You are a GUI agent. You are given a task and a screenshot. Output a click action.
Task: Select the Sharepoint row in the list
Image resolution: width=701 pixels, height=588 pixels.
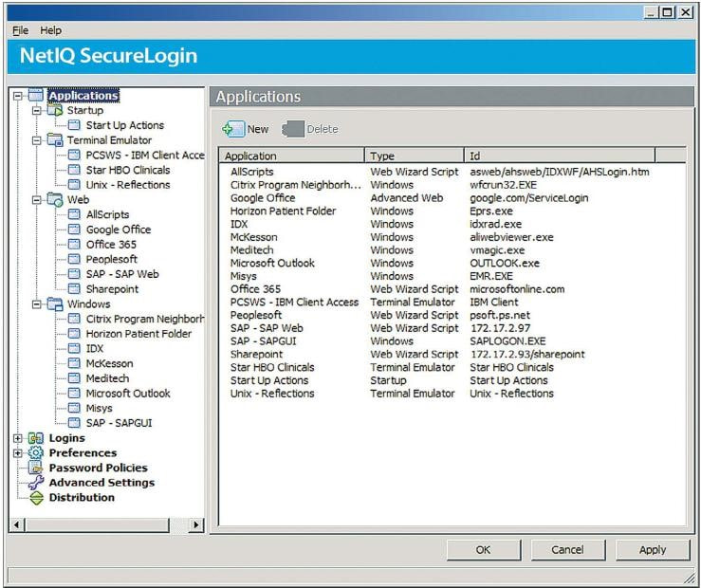(x=452, y=355)
